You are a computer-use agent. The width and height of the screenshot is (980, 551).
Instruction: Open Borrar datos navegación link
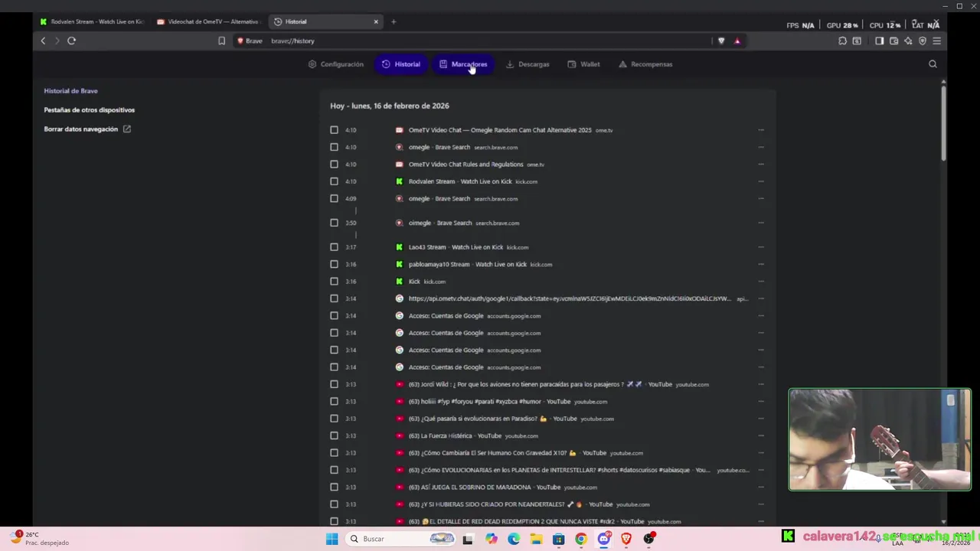[x=87, y=129]
